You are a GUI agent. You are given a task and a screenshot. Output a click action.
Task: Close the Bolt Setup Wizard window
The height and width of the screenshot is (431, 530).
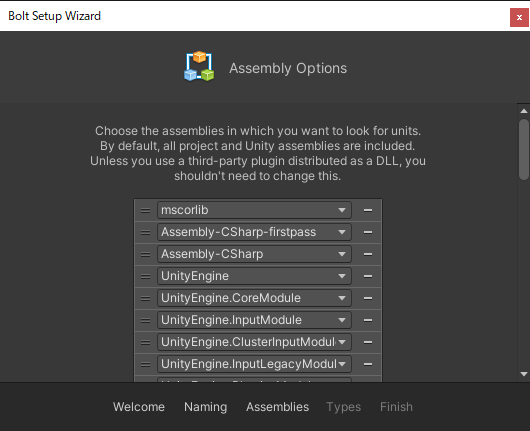click(519, 17)
